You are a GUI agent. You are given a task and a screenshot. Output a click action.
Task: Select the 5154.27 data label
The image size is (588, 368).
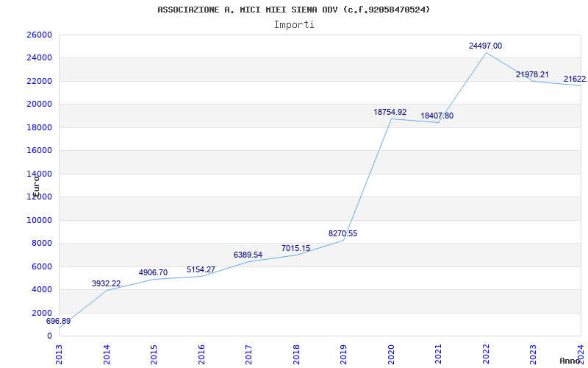pyautogui.click(x=201, y=269)
